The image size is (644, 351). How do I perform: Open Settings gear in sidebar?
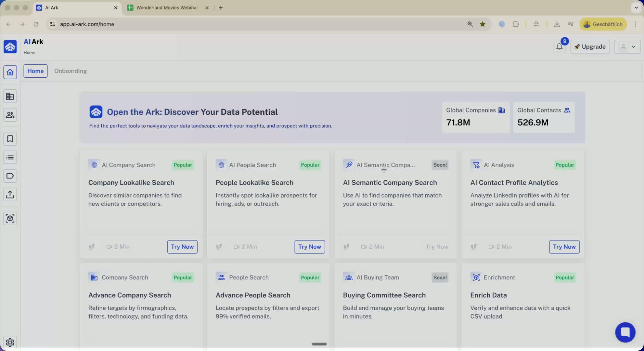pyautogui.click(x=10, y=342)
